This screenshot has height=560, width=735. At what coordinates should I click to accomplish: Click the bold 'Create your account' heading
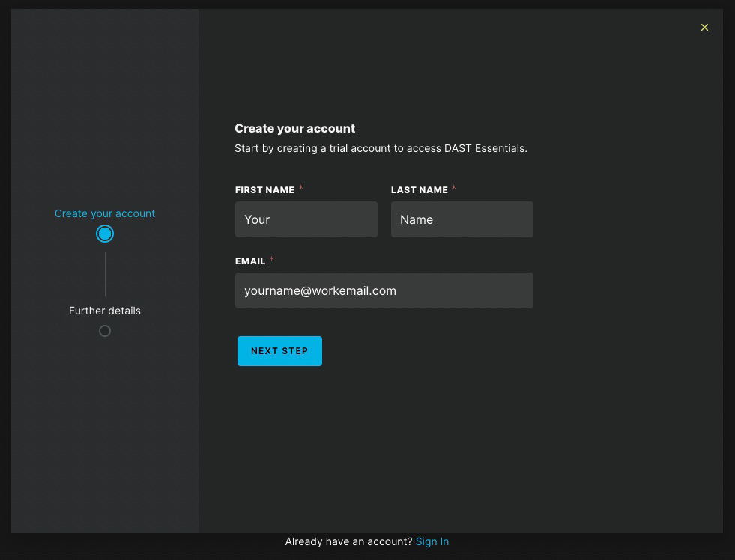click(295, 128)
